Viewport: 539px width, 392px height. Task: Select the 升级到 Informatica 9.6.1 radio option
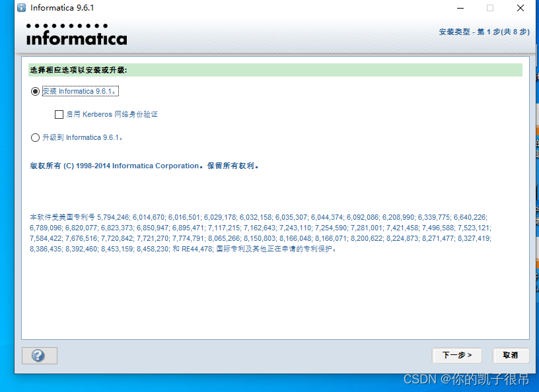click(x=35, y=138)
